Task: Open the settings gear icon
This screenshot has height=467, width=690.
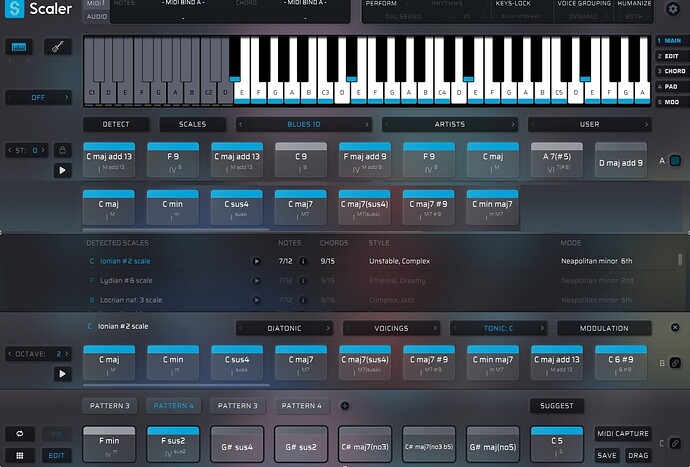Action: (x=673, y=9)
